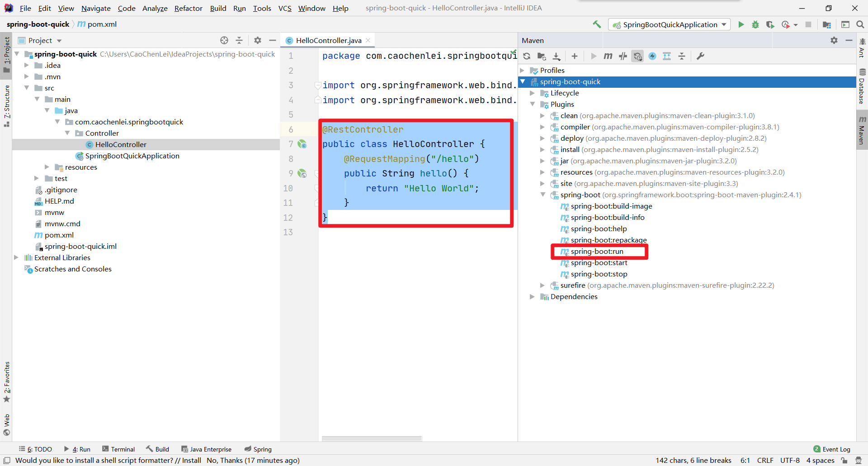Click spring-boot-quick breadcrumb in navigation bar

38,24
